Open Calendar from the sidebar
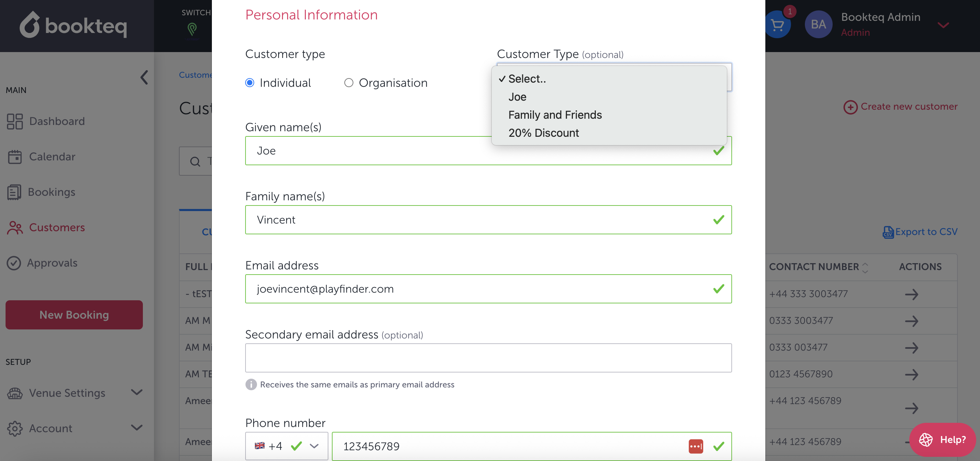Screen dimensions: 980x461 [x=52, y=157]
